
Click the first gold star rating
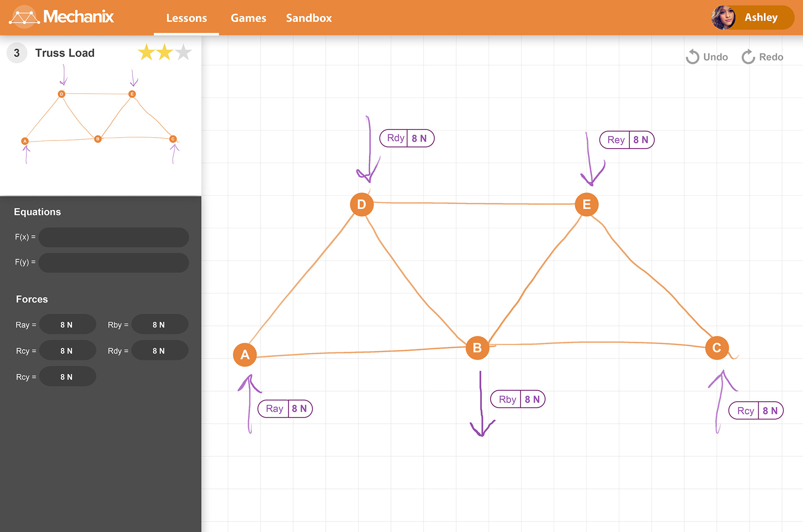(x=146, y=52)
